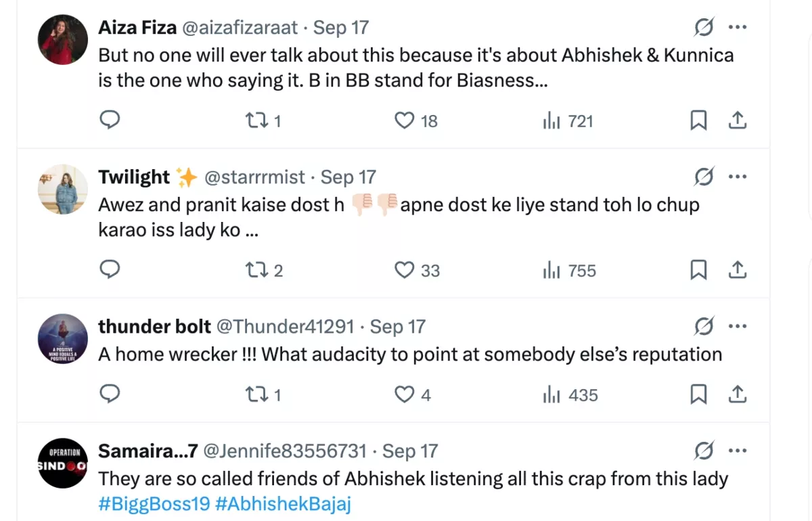Open thunder bolt's profile name
812x521 pixels.
point(154,327)
